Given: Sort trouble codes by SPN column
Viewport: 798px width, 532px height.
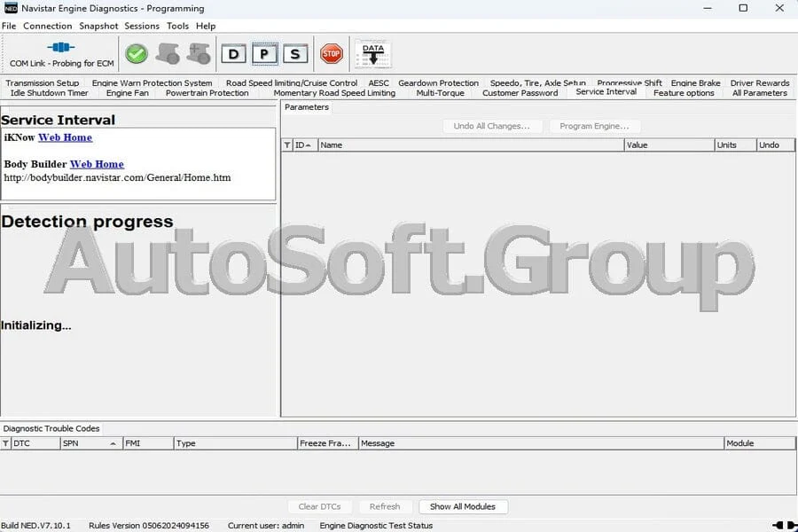Looking at the screenshot, I should point(91,443).
